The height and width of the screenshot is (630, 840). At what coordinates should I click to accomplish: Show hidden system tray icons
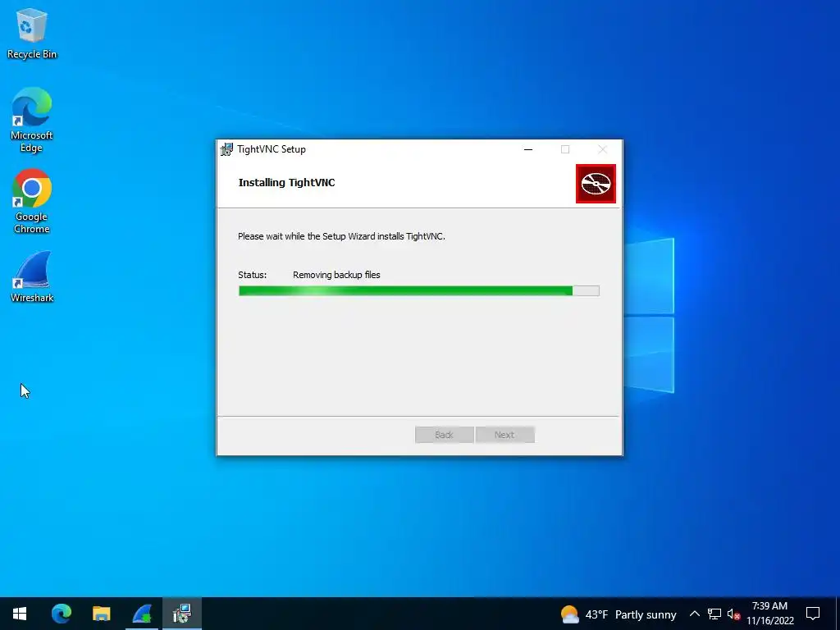tap(694, 614)
